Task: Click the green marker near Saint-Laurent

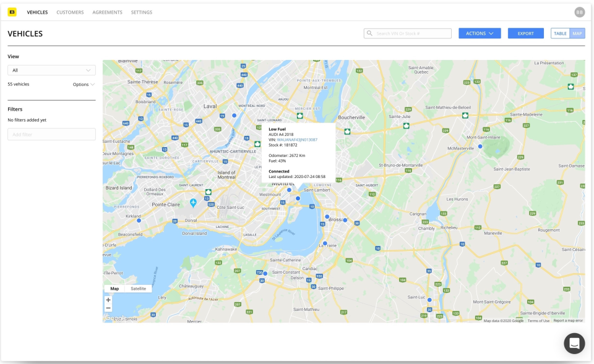Action: (x=209, y=192)
